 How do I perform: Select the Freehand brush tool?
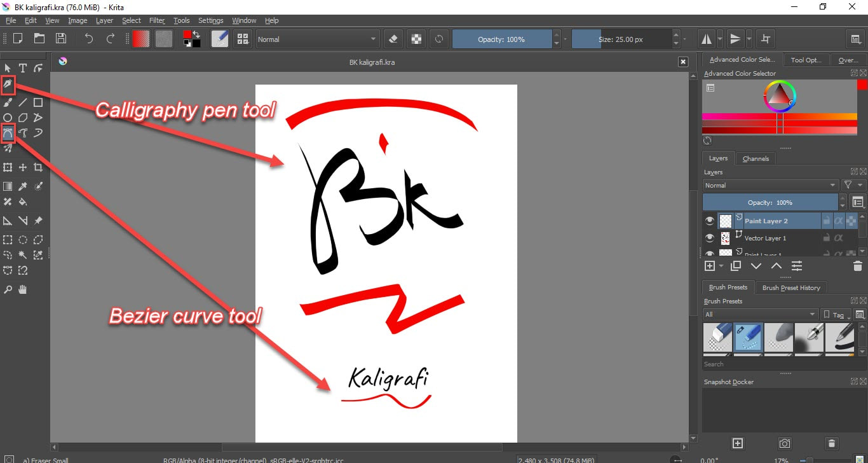coord(8,102)
